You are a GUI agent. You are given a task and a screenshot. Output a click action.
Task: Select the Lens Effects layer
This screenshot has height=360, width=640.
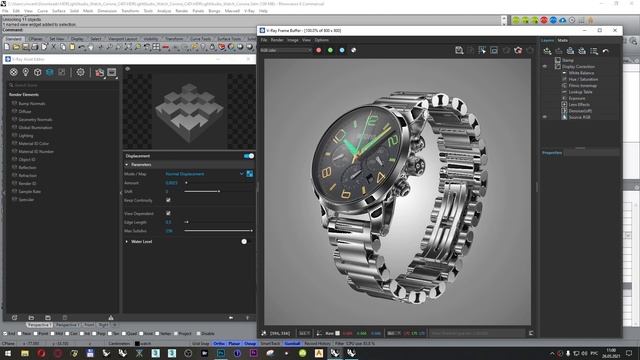579,104
